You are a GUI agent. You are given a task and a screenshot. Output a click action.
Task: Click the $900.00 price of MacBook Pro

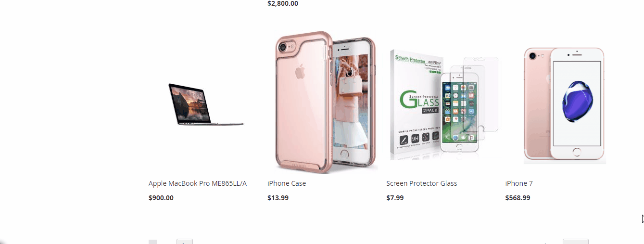pos(161,198)
